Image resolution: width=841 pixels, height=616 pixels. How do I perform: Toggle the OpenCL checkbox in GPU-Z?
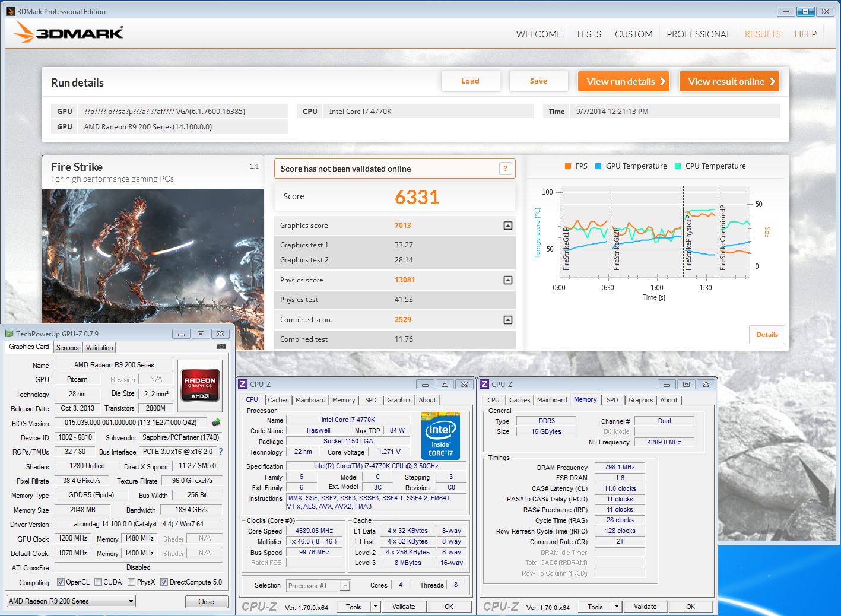point(61,582)
